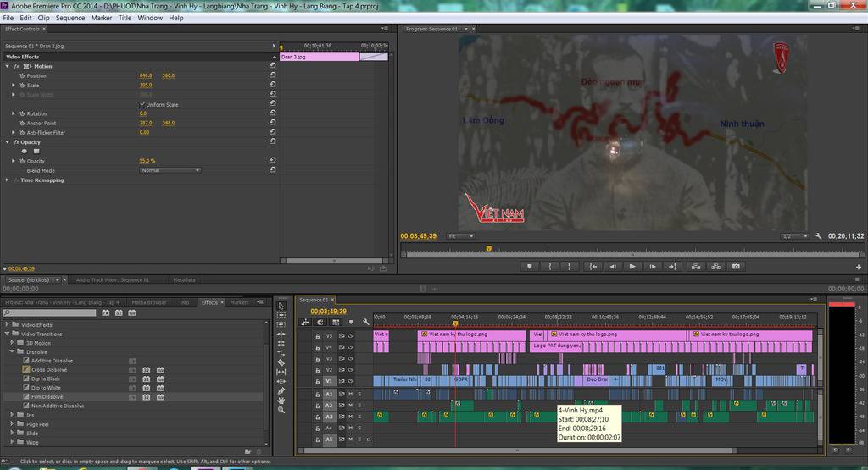Open Blend Mode Normal dropdown

[x=170, y=170]
